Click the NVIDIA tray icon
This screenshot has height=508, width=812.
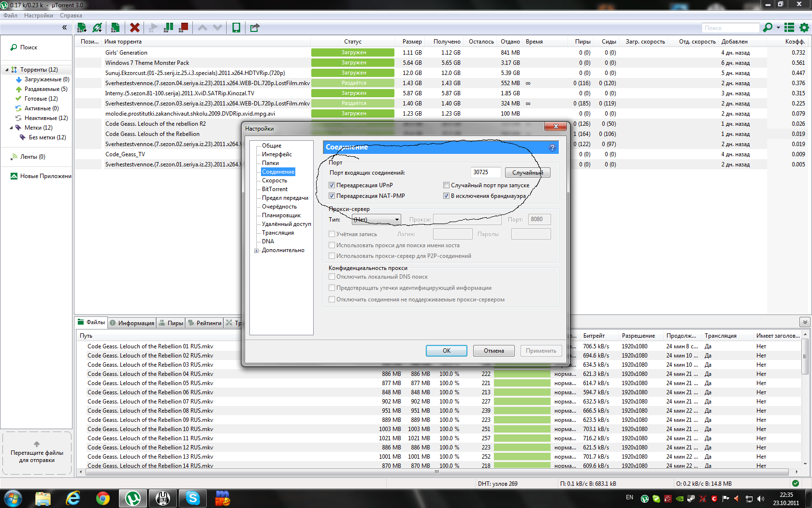[679, 499]
